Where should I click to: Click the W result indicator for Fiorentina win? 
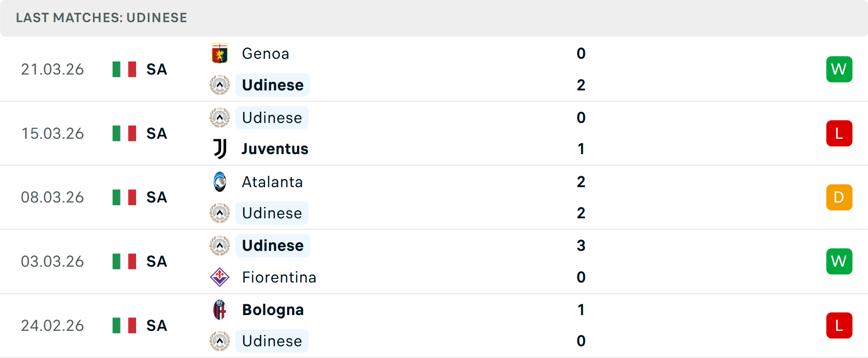[x=839, y=261]
